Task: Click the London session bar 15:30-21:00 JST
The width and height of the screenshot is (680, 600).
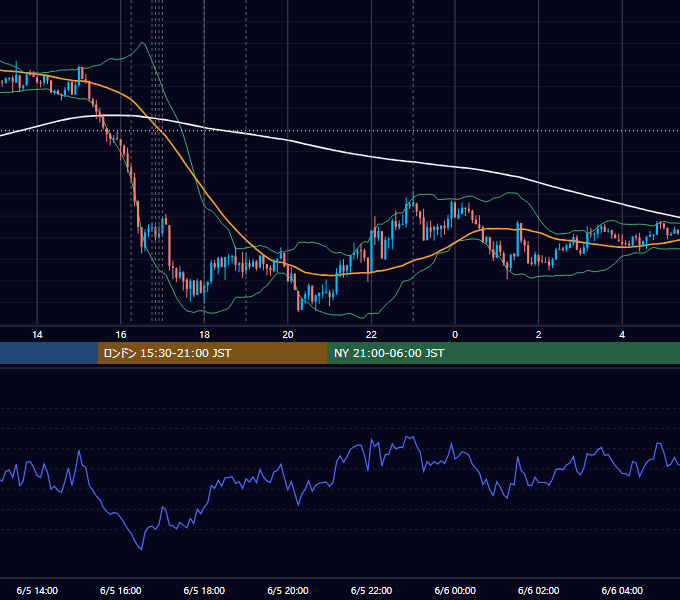Action: (212, 353)
